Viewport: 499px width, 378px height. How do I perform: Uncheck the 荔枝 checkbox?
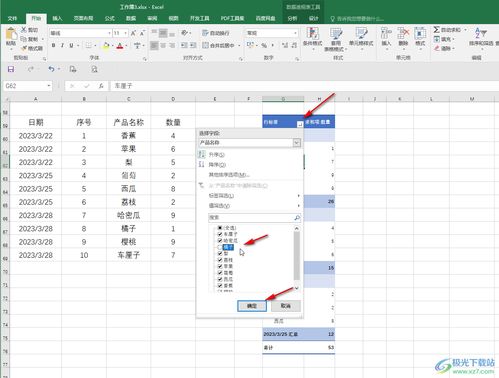coord(220,260)
